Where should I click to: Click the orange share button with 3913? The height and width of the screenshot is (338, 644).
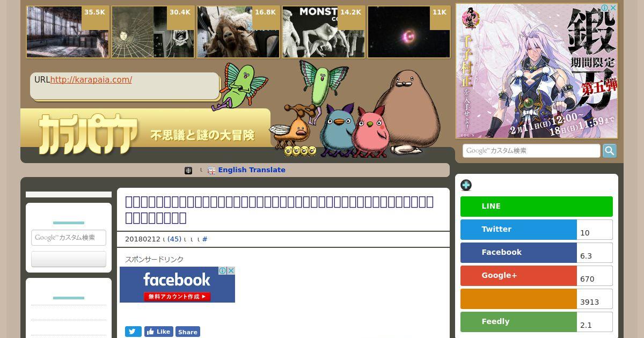pyautogui.click(x=518, y=299)
